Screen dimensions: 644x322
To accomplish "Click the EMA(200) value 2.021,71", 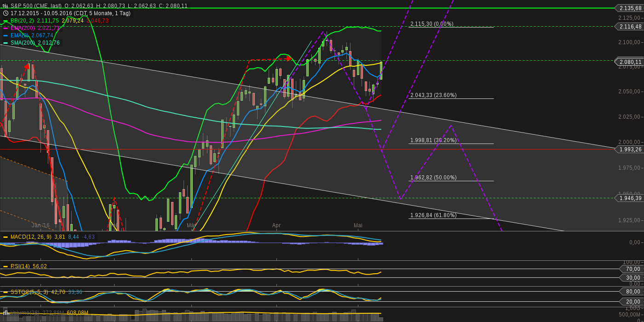I will click(48, 28).
